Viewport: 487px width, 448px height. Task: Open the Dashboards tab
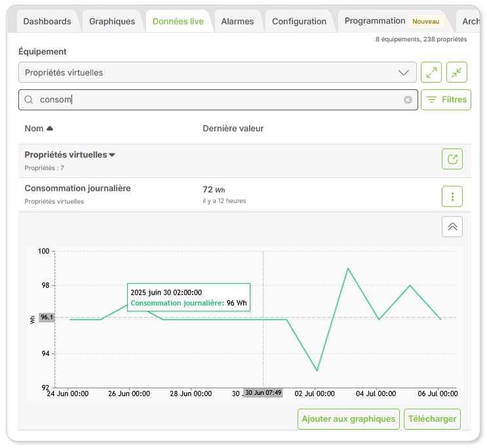point(47,21)
